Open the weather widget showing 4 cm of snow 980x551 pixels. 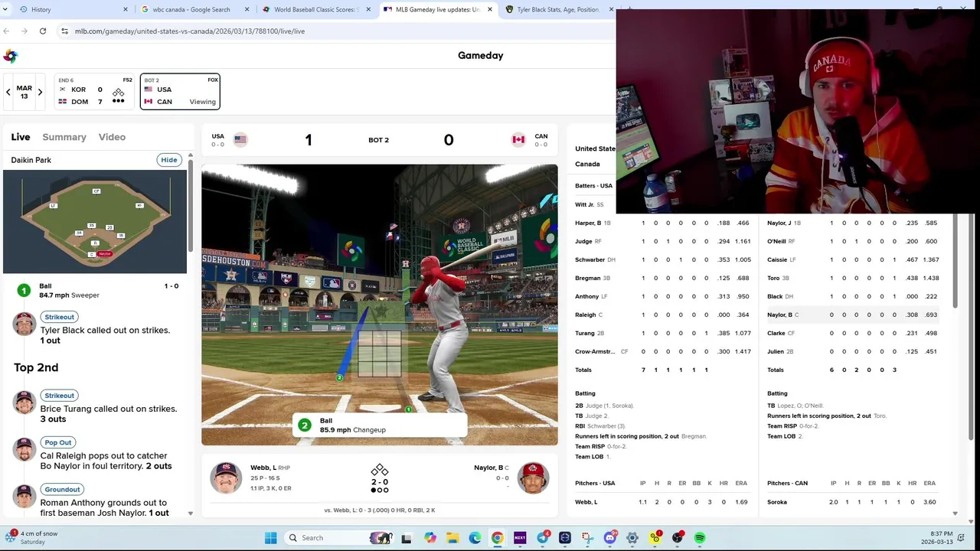pos(31,537)
